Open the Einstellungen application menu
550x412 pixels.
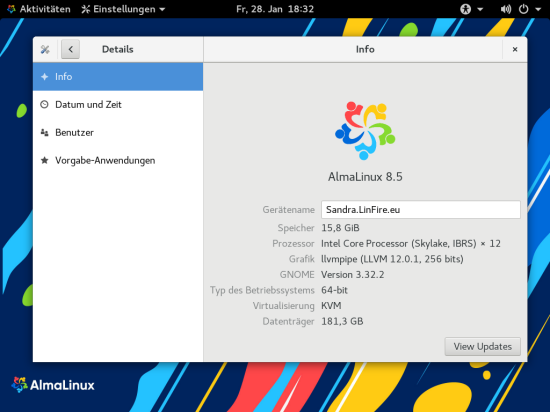click(x=123, y=9)
